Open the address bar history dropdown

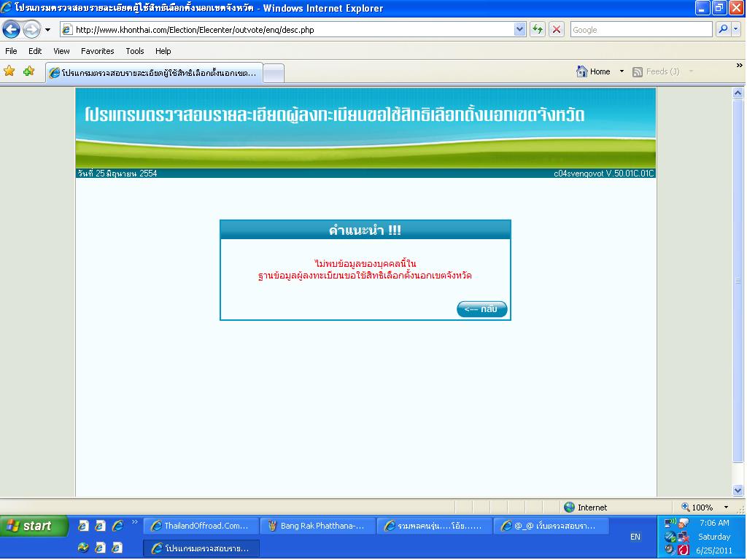[519, 29]
